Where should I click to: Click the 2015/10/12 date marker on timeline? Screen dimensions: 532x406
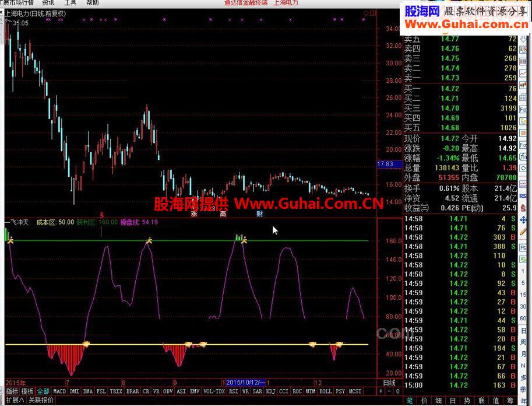pyautogui.click(x=246, y=383)
